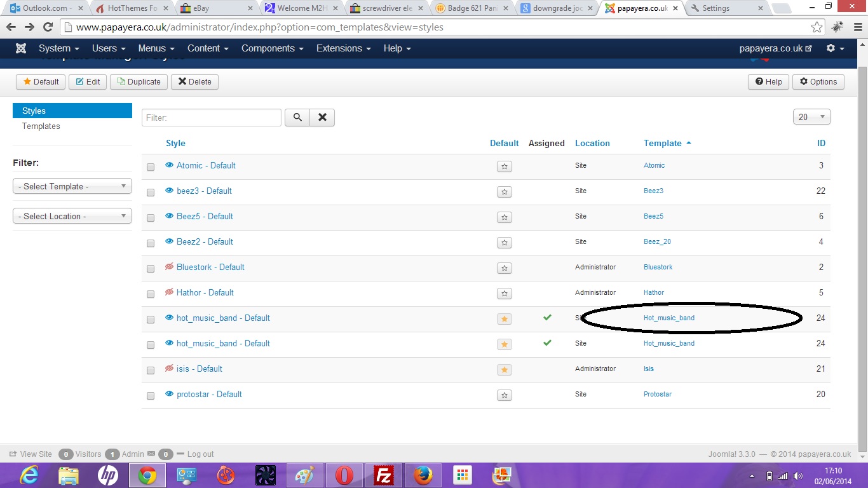
Task: Expand the Content menu
Action: (208, 48)
